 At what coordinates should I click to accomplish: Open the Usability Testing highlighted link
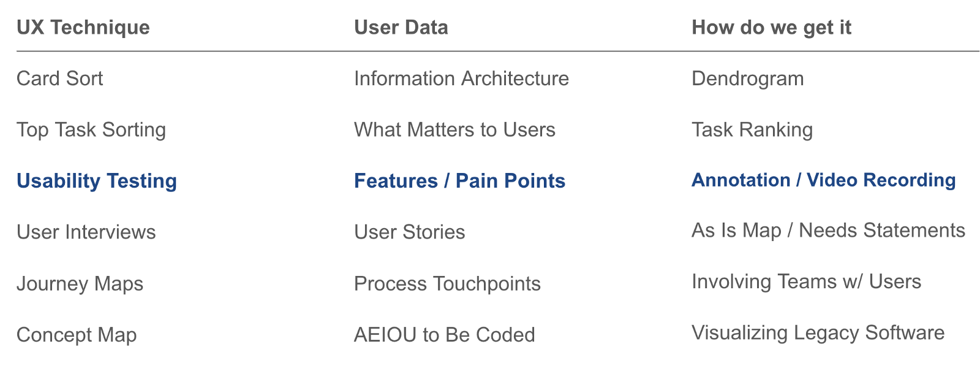(x=97, y=181)
